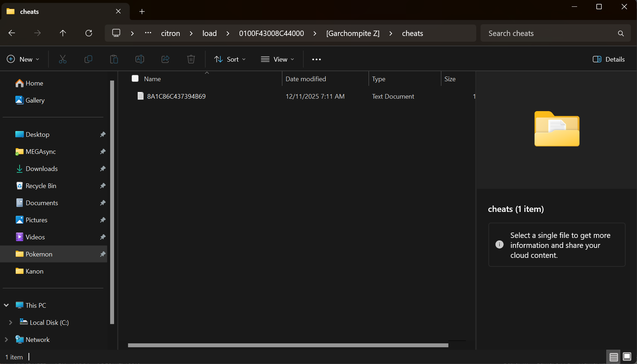Open the Sort dropdown menu
This screenshot has height=364, width=637.
point(230,59)
